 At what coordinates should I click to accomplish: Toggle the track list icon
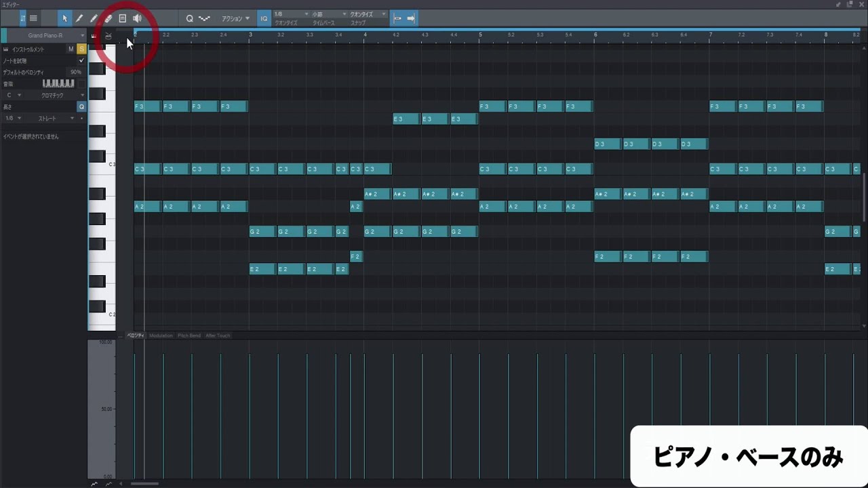(33, 18)
